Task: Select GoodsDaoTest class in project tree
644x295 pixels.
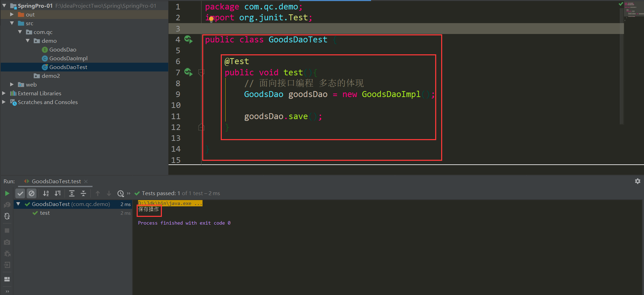Action: [x=68, y=67]
